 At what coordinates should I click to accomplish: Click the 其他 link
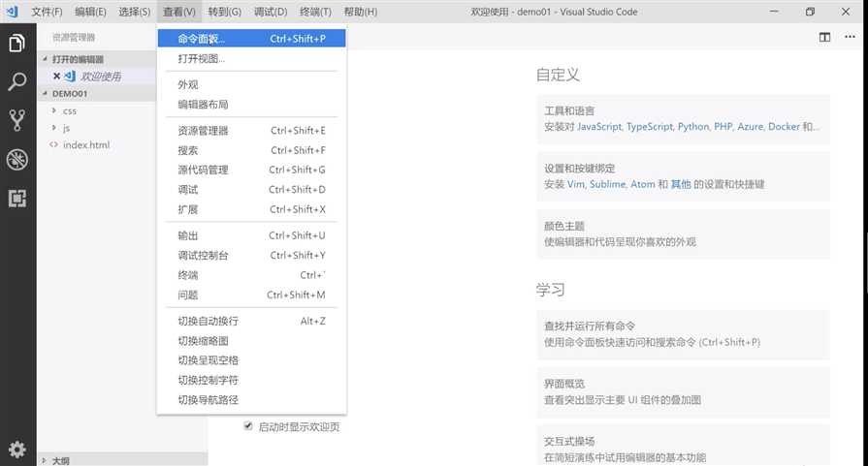coord(681,184)
